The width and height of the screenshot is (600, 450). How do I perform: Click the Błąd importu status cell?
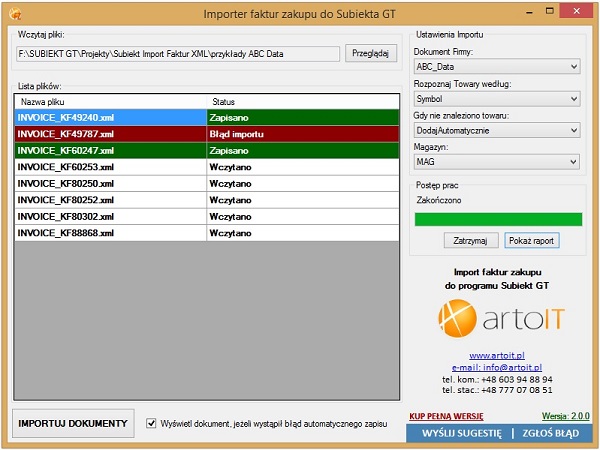click(x=303, y=134)
